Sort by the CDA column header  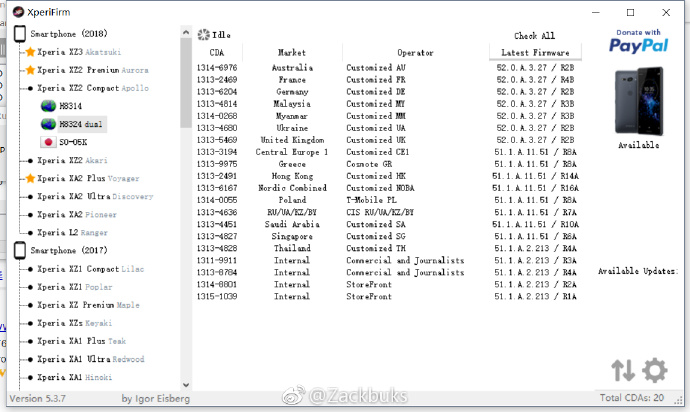pyautogui.click(x=217, y=52)
